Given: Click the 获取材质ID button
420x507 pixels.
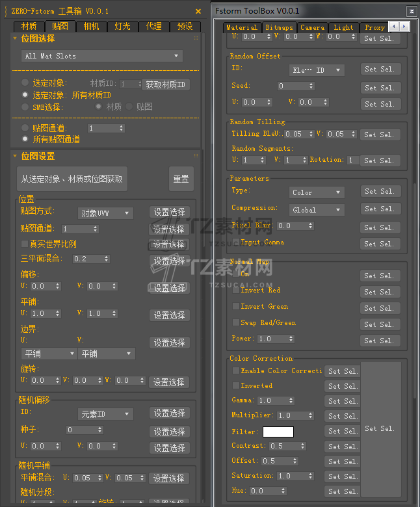Looking at the screenshot, I should pos(166,84).
